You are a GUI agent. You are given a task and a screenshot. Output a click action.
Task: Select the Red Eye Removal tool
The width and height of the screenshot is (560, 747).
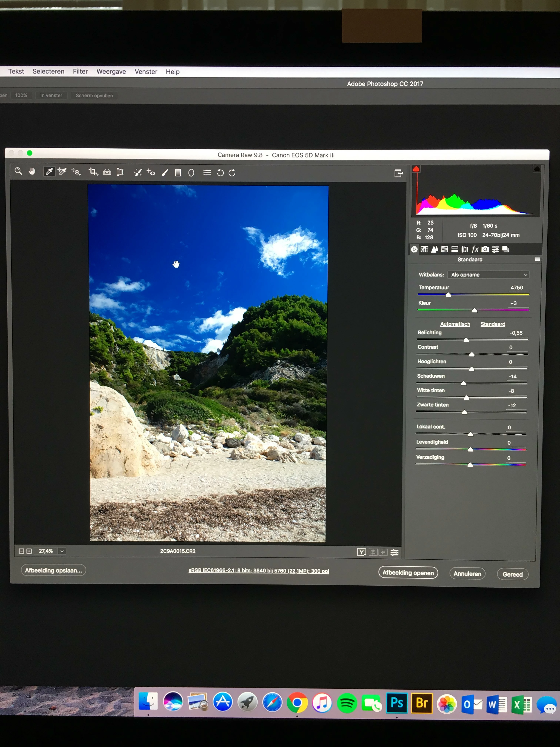click(x=151, y=172)
